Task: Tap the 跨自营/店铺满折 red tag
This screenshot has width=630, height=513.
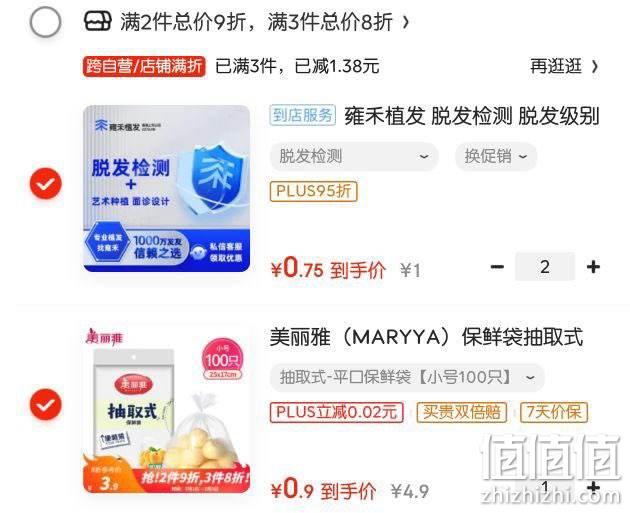Action: pyautogui.click(x=144, y=66)
